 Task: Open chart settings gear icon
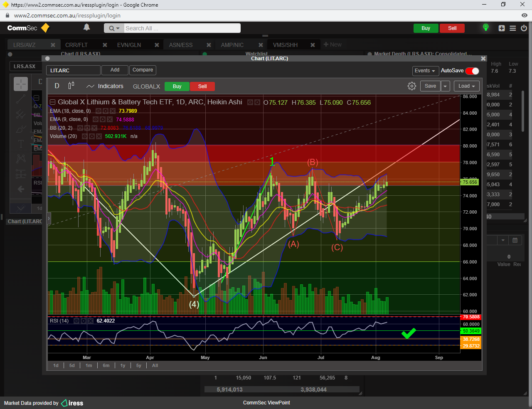[x=411, y=86]
